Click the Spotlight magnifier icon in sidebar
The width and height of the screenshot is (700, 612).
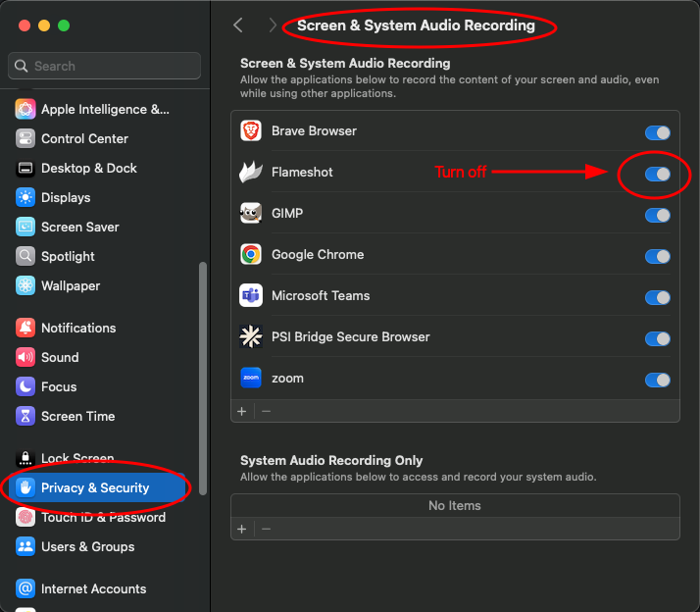click(x=25, y=256)
